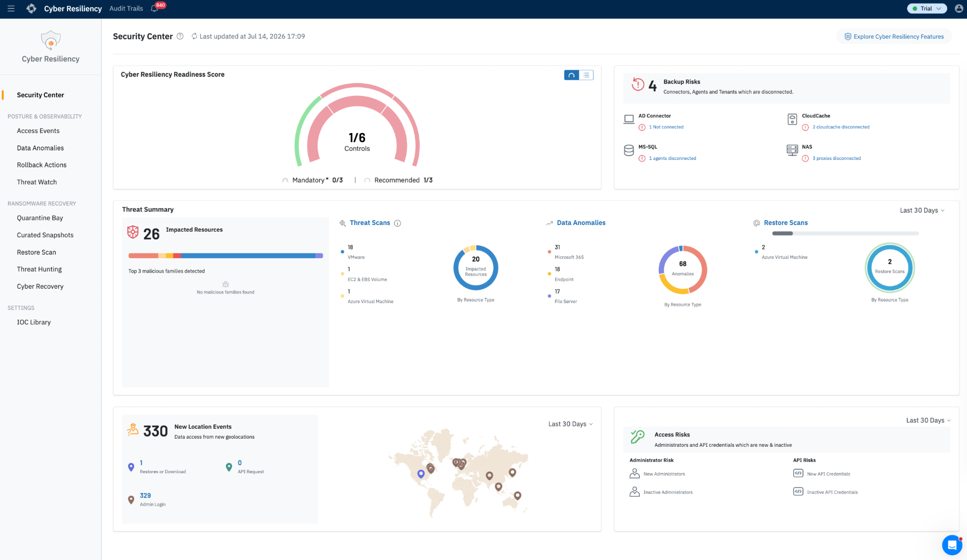Screen dimensions: 967x560
Task: Click the New API Credentials code icon
Action: tap(798, 473)
